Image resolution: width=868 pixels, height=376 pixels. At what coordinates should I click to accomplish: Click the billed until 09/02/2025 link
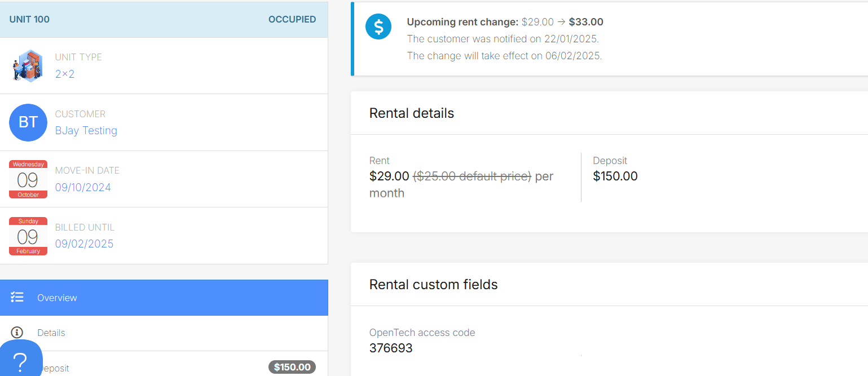coord(84,244)
